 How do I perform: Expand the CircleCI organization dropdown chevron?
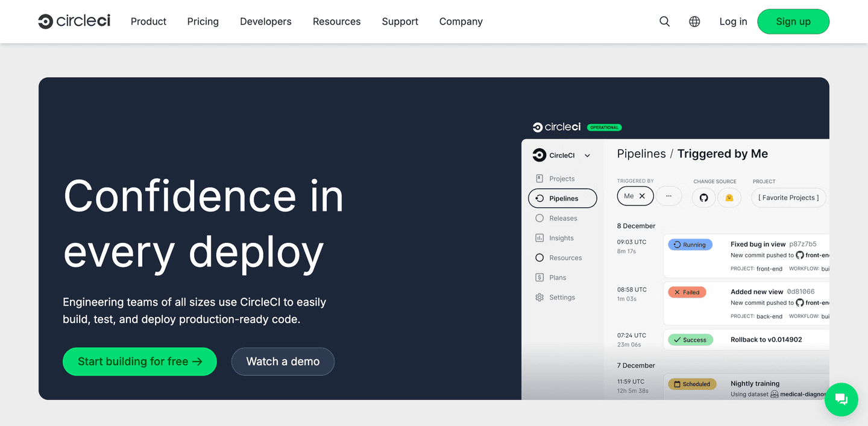587,155
